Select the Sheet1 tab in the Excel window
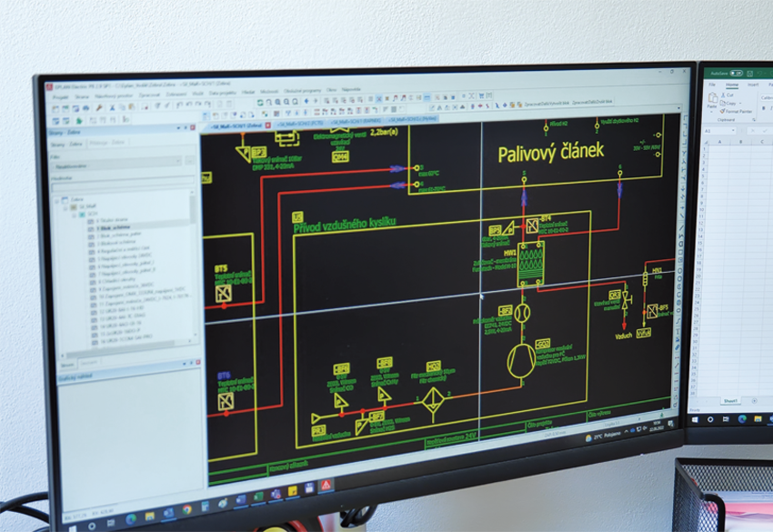 [730, 400]
